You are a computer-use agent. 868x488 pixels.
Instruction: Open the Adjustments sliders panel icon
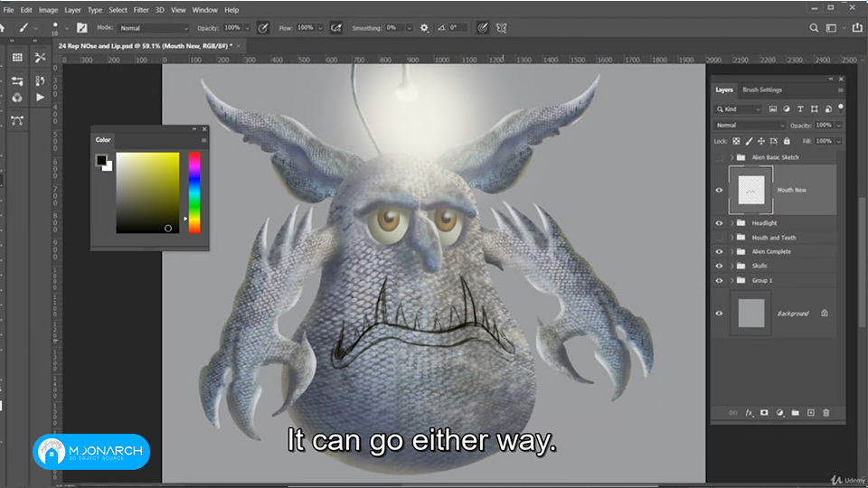point(17,81)
